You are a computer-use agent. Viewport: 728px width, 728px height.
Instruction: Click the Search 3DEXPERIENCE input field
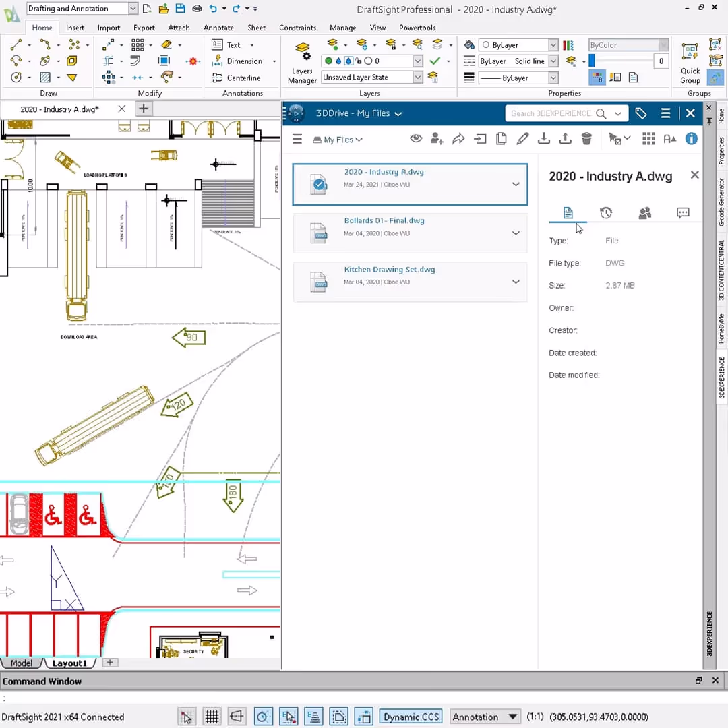551,113
